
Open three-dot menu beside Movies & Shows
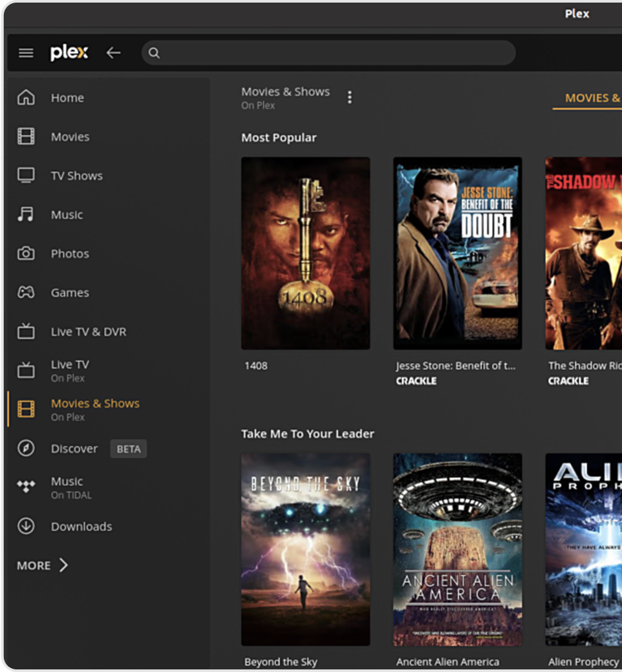tap(350, 98)
